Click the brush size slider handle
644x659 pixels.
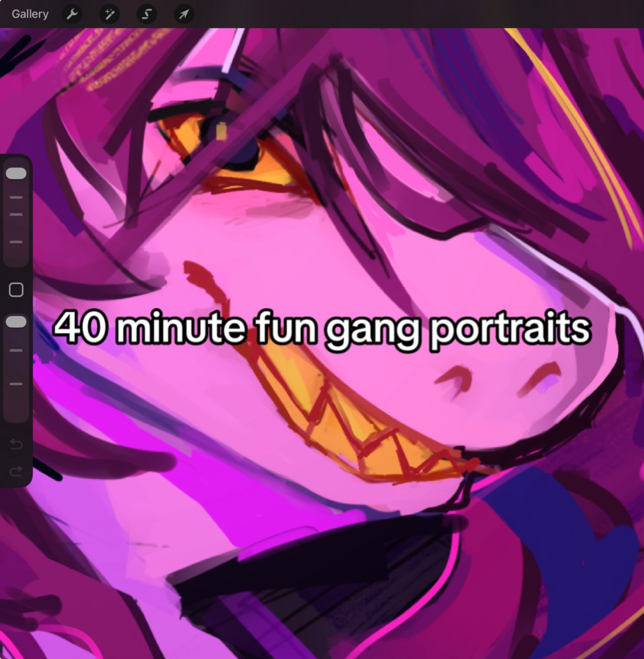point(16,174)
